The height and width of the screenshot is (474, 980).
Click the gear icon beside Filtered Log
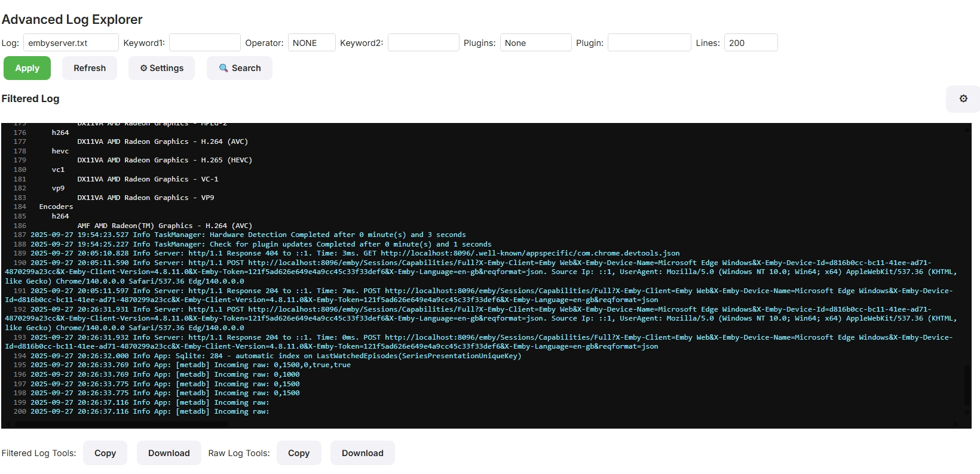click(963, 99)
